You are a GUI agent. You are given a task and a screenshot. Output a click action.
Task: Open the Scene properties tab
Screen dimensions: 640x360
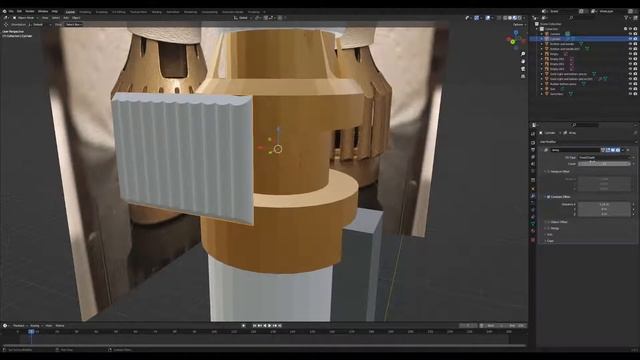(533, 164)
